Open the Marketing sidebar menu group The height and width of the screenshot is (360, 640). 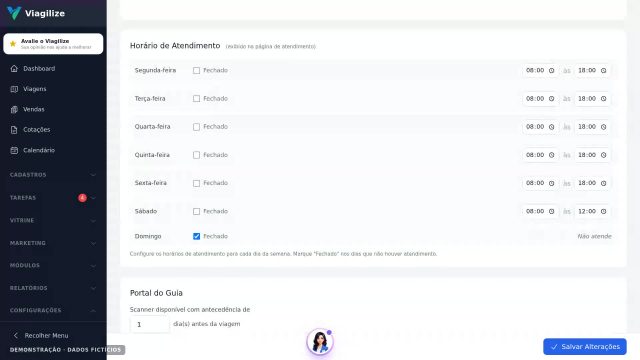coord(53,243)
